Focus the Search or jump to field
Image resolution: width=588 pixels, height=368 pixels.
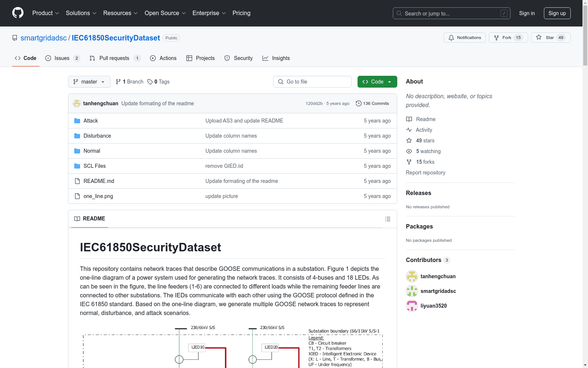451,13
